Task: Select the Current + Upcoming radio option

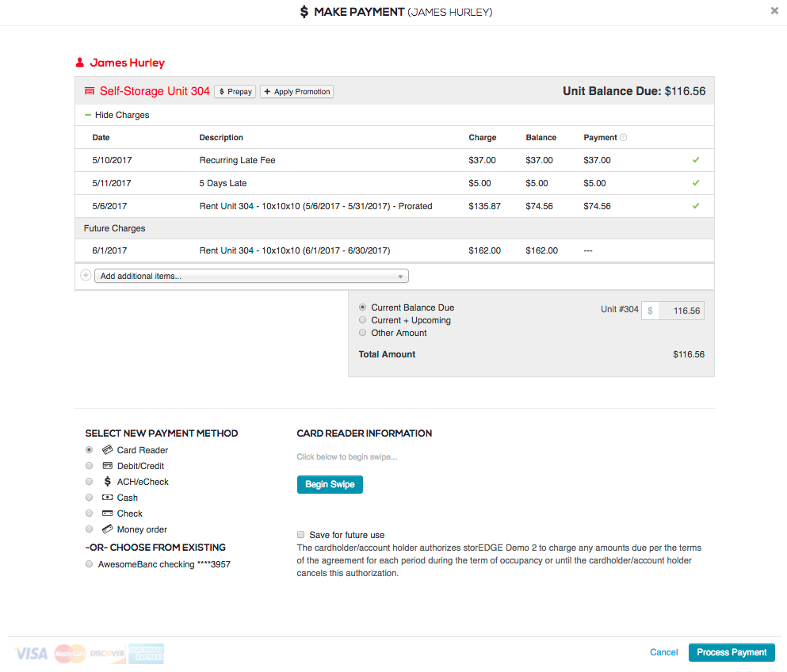Action: pos(362,319)
